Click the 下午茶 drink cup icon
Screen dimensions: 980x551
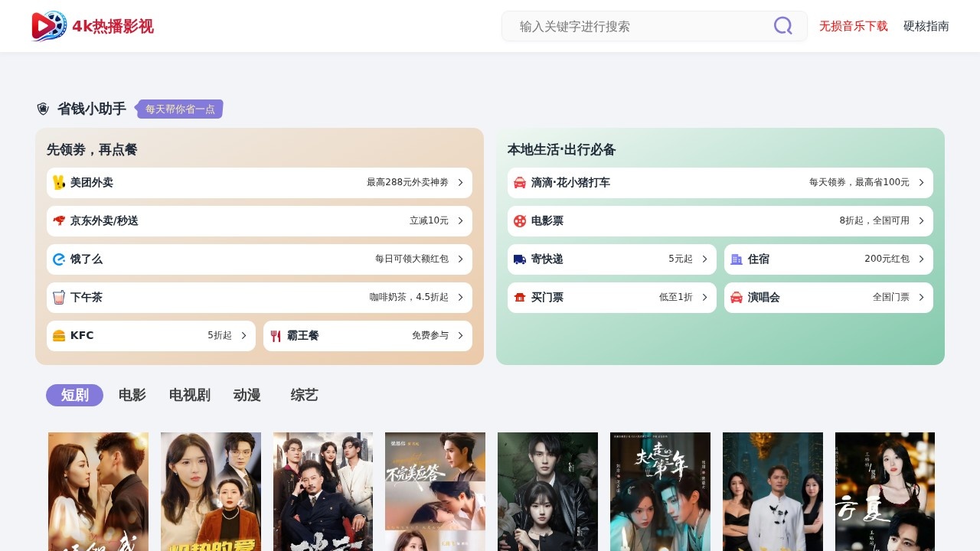(59, 298)
